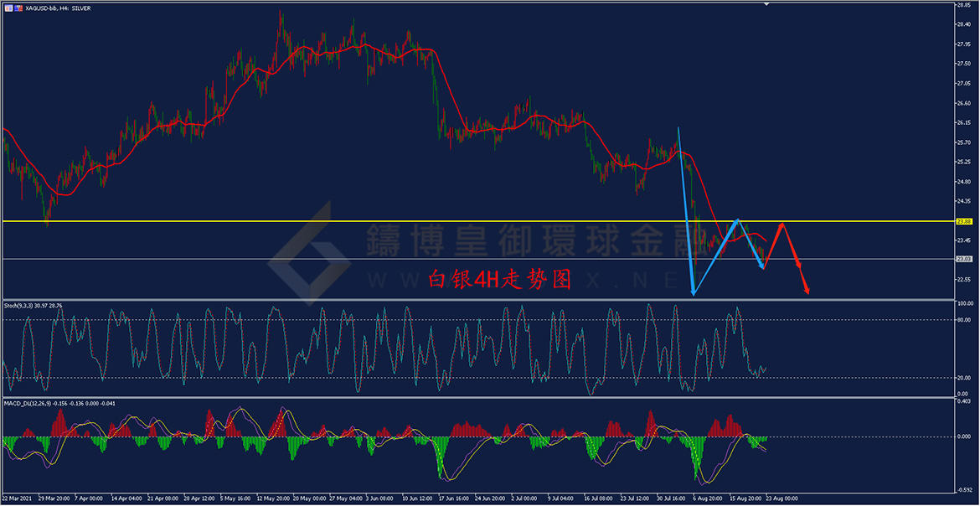The width and height of the screenshot is (980, 506).
Task: Select the blue arrowhead ending near the 23.03 line
Action: (x=762, y=267)
